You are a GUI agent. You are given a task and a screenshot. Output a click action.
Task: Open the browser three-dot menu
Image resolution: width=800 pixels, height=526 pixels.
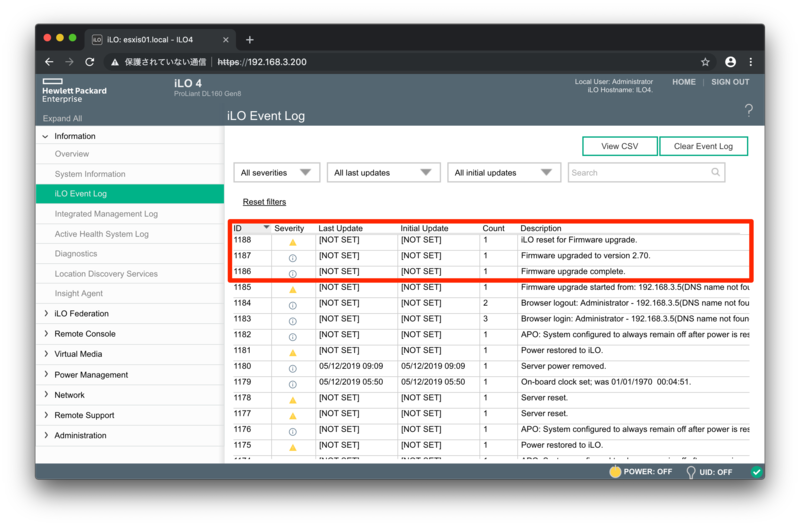tap(751, 62)
